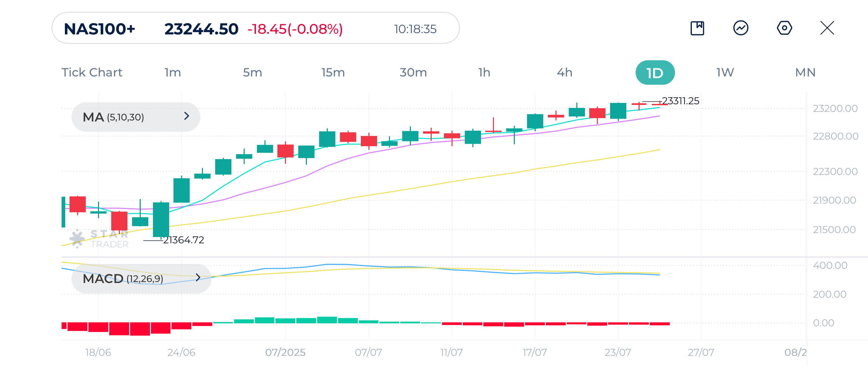Click the save chart bookmark icon

tap(697, 28)
